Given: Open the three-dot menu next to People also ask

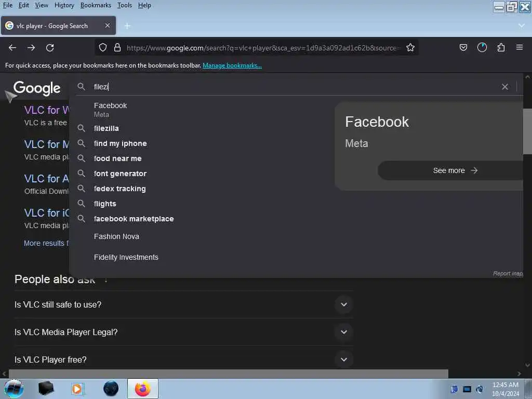Looking at the screenshot, I should pos(106,280).
